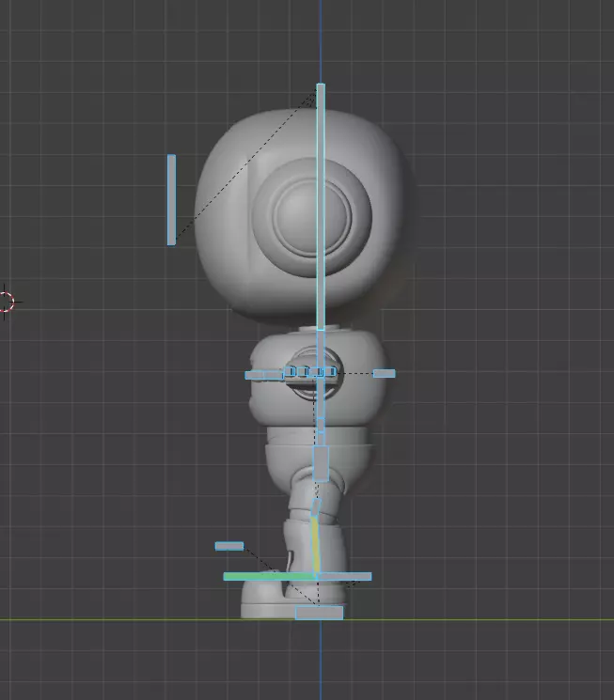Select the small floating bone left of the leg
Image resolution: width=614 pixels, height=700 pixels.
point(229,546)
